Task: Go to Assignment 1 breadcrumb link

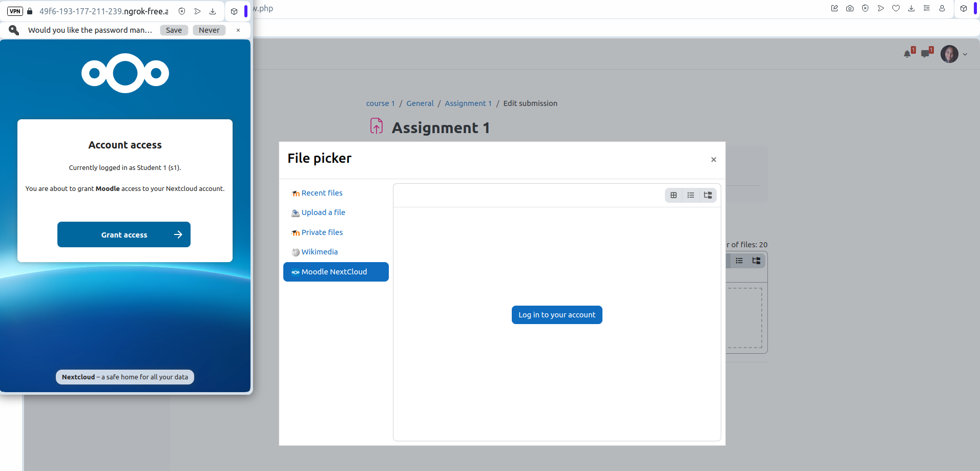Action: coord(468,103)
